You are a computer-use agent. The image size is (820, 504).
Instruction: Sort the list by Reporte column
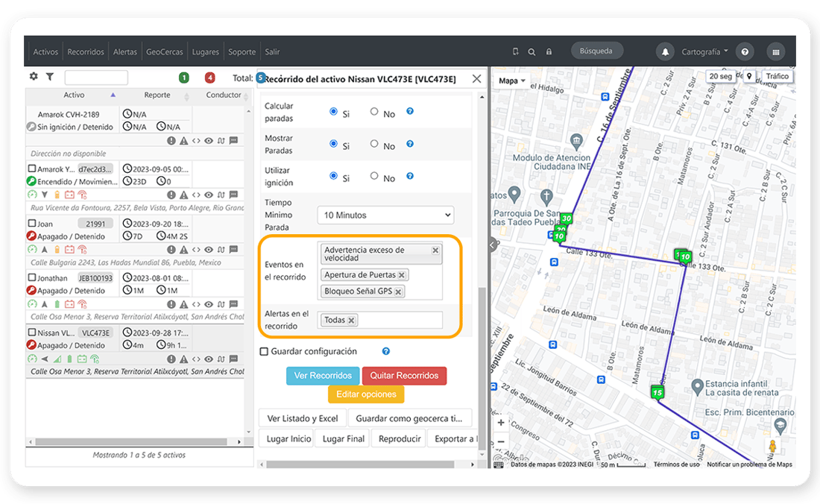pyautogui.click(x=157, y=95)
